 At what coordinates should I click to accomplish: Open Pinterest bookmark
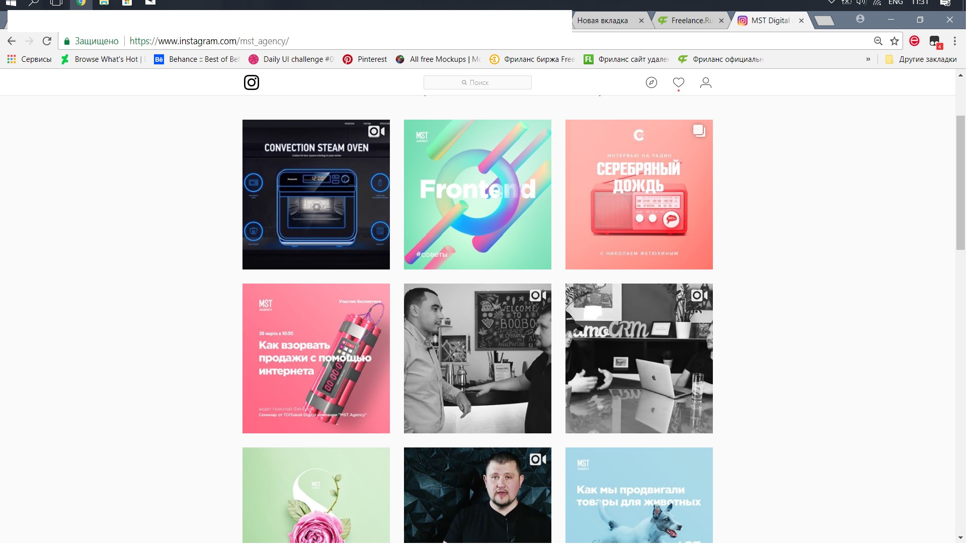click(x=365, y=59)
